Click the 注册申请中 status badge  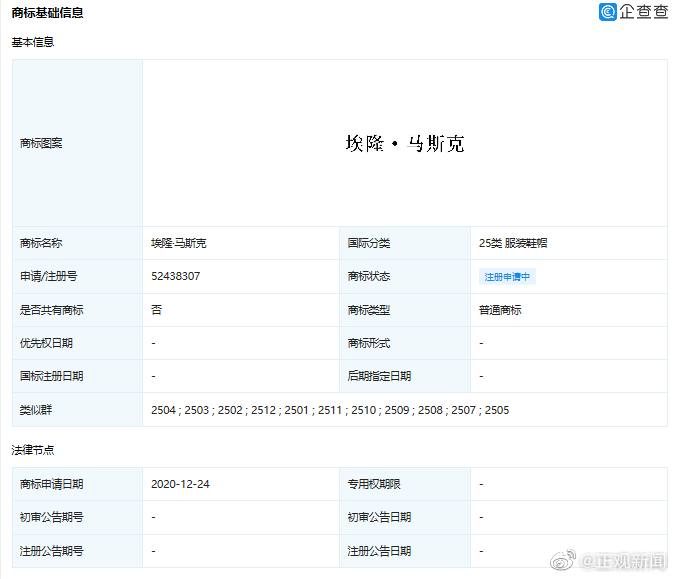click(507, 277)
